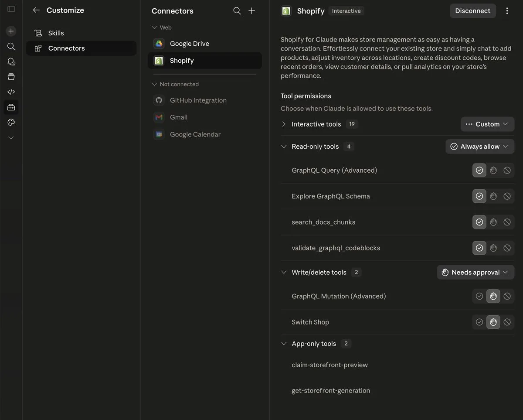
Task: Block the validate_graphql_codeblocks tool
Action: click(507, 248)
